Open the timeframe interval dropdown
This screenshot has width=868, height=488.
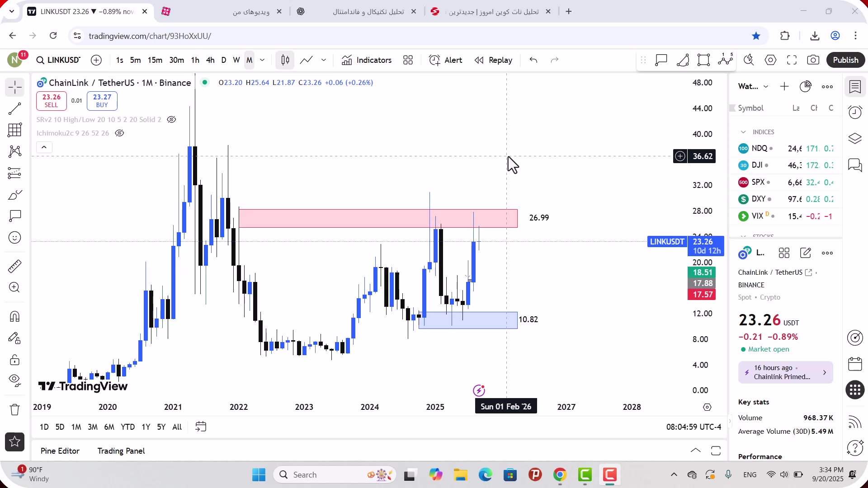(262, 60)
